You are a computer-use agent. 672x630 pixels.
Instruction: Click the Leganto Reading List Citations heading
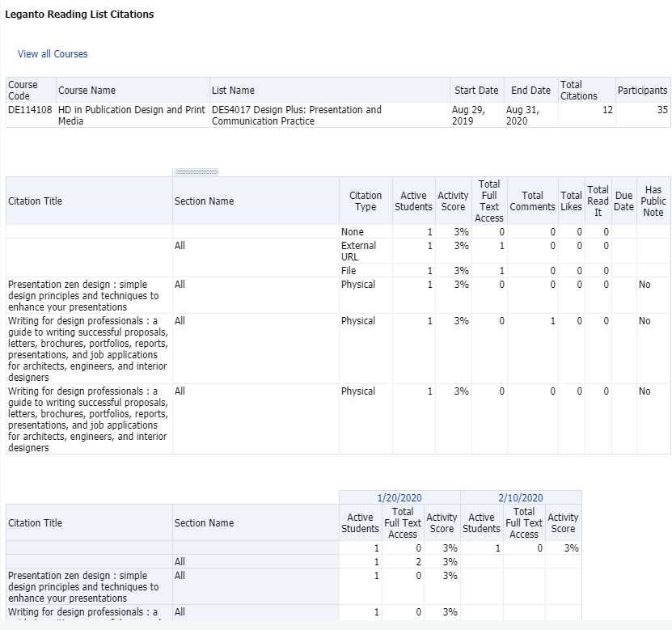click(x=79, y=14)
